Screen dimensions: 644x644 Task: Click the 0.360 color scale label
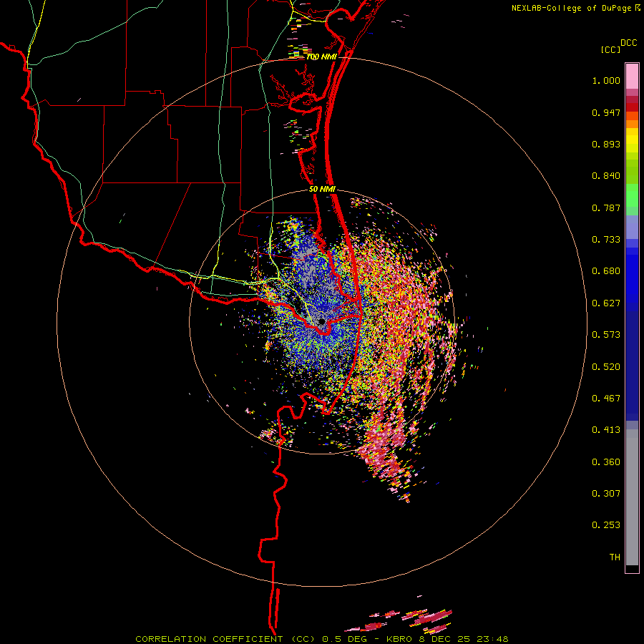point(606,462)
